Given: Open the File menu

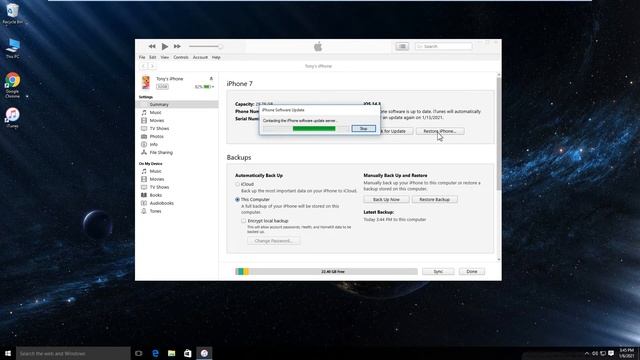Looking at the screenshot, I should [142, 58].
